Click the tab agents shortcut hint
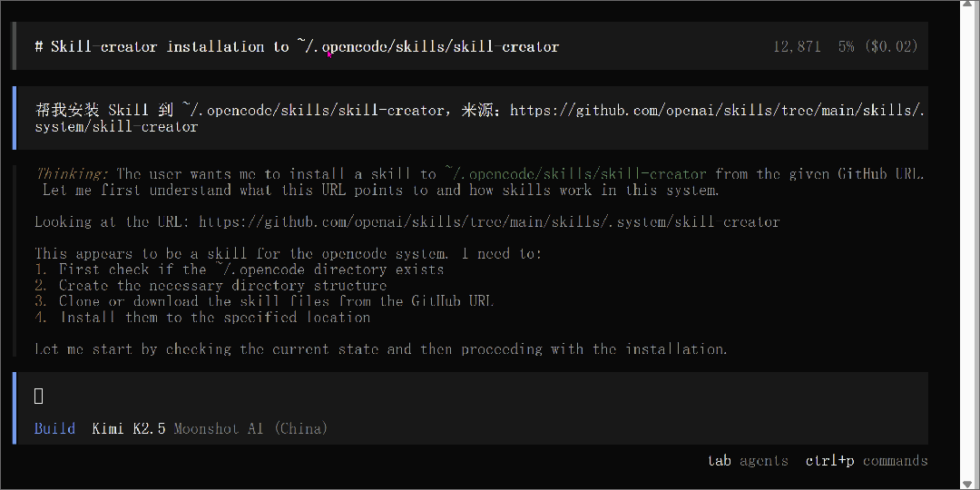 (748, 461)
